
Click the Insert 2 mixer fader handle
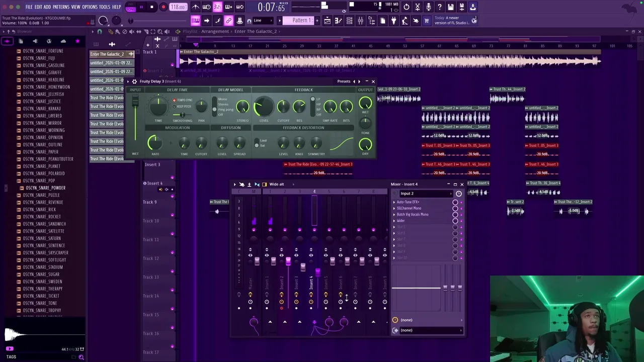288,260
